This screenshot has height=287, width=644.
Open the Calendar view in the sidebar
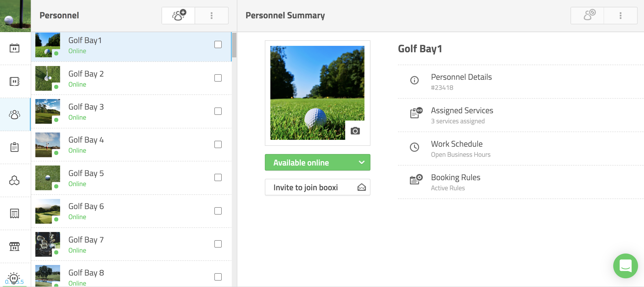[15, 48]
